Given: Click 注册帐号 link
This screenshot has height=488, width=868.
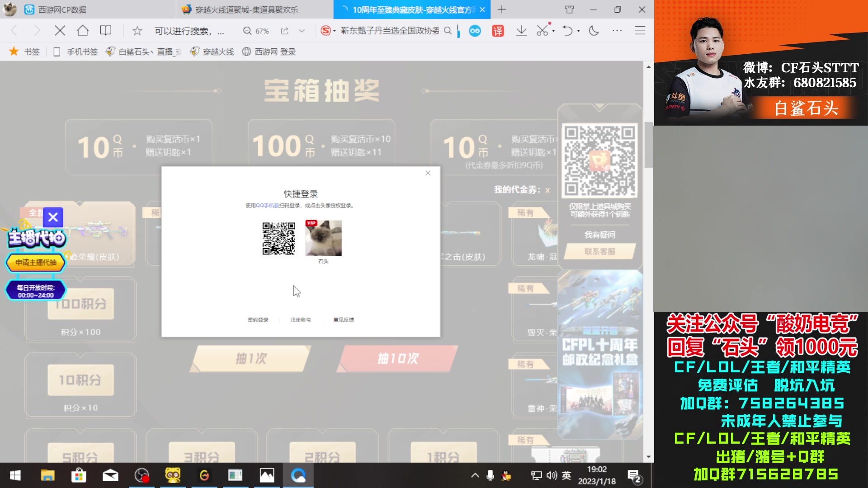Looking at the screenshot, I should click(x=300, y=319).
